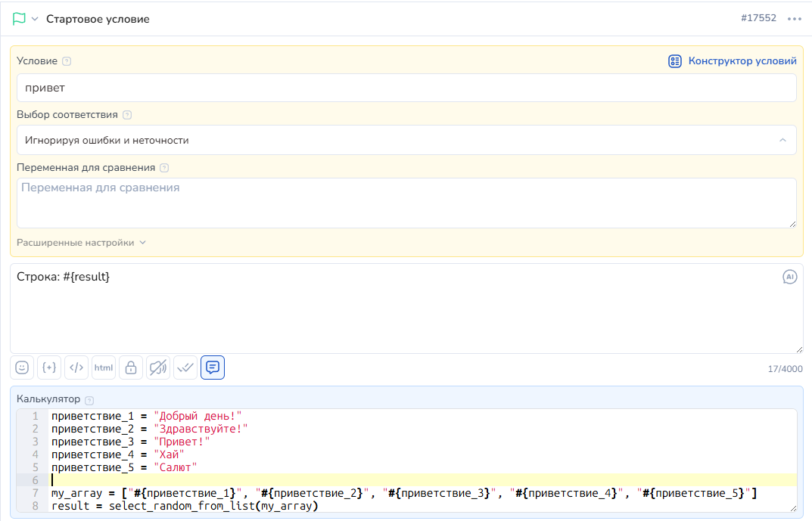Click the 'Переменная для сравнения' text area
812x521 pixels.
point(406,203)
